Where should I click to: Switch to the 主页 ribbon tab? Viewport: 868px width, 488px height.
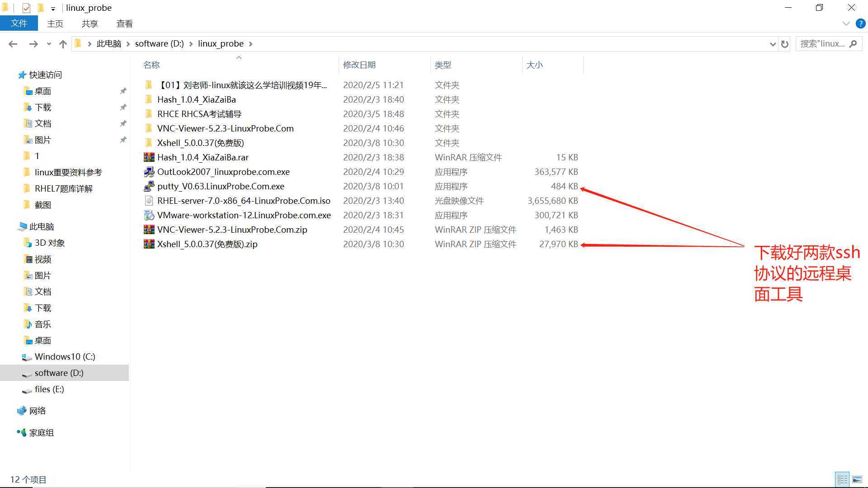tap(55, 23)
